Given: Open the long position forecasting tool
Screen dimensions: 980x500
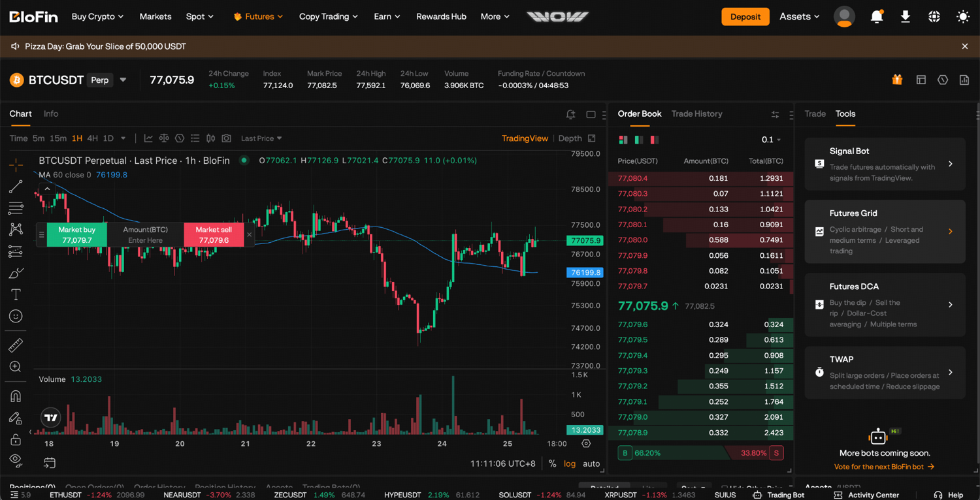Looking at the screenshot, I should click(16, 251).
